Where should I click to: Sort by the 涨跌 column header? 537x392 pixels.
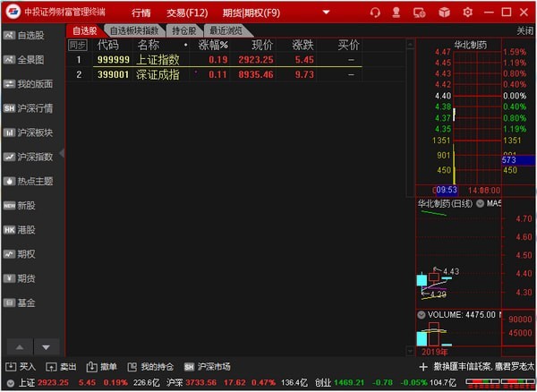303,45
